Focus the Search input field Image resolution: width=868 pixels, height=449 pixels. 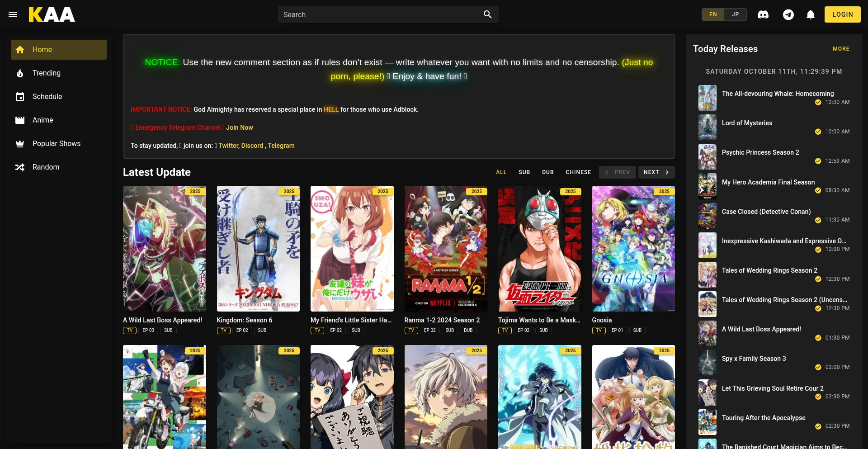pos(380,14)
